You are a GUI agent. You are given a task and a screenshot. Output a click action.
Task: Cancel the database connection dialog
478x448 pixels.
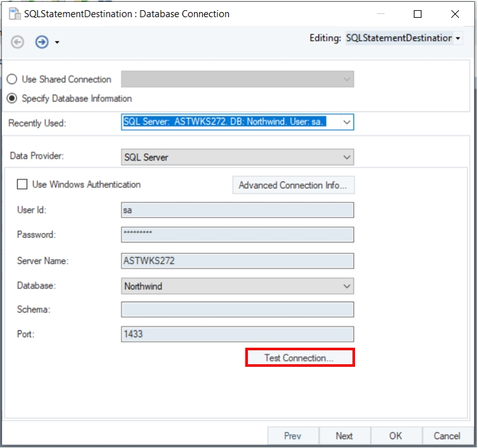(x=447, y=436)
